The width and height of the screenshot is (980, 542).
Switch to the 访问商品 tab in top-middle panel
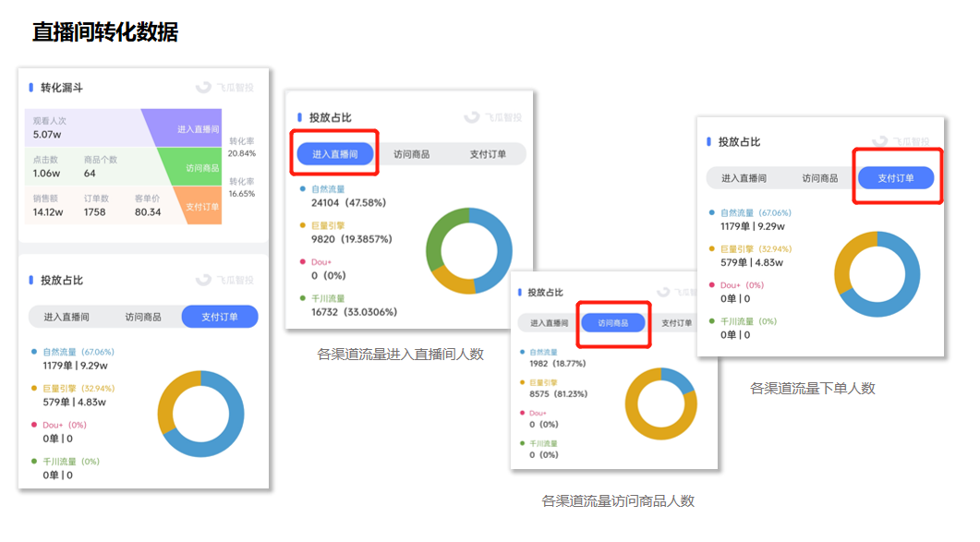(x=413, y=153)
